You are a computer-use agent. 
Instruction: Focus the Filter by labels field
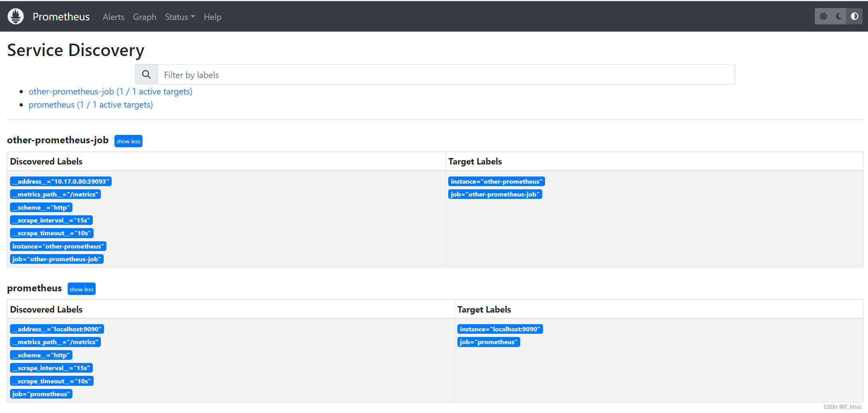(x=446, y=74)
